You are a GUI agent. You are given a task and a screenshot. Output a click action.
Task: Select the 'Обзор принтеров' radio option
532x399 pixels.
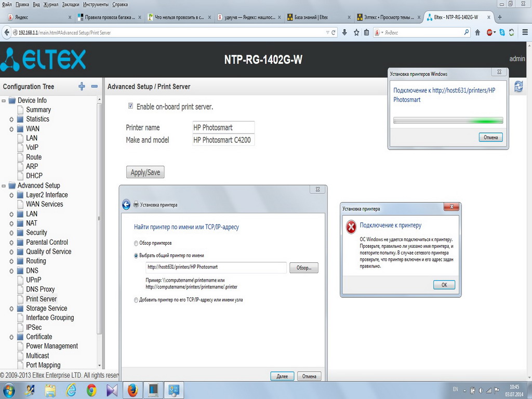click(x=136, y=243)
